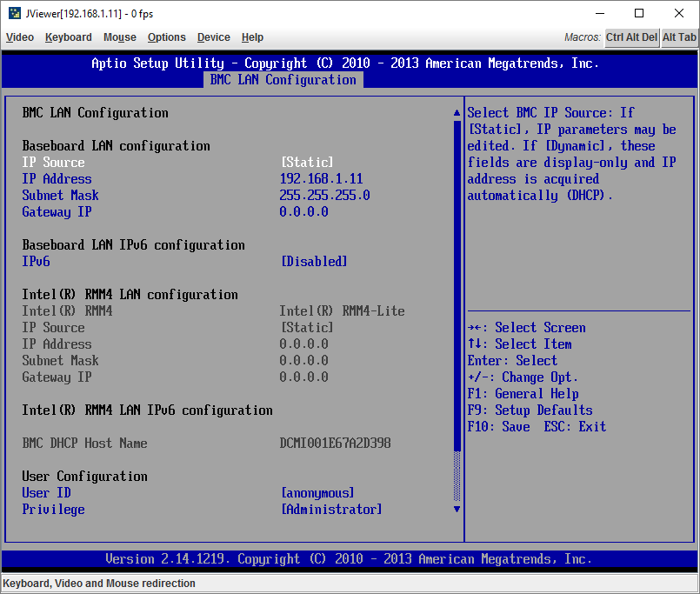Image resolution: width=700 pixels, height=594 pixels.
Task: Open the Mouse menu
Action: (119, 37)
